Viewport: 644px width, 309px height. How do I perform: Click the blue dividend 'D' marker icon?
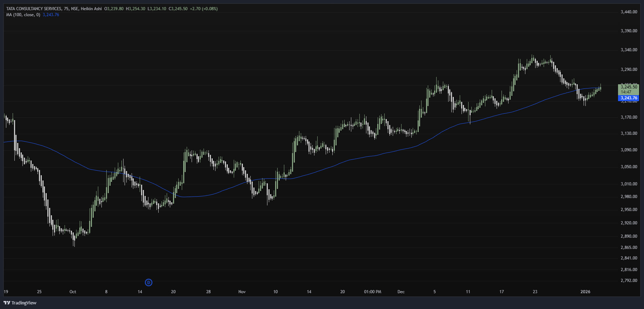tap(148, 282)
